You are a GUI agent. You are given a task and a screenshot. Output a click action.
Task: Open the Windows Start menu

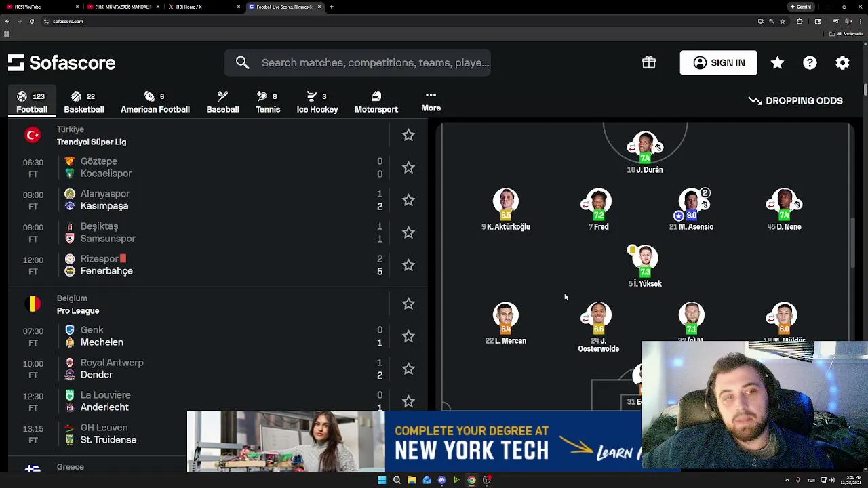[x=382, y=480]
